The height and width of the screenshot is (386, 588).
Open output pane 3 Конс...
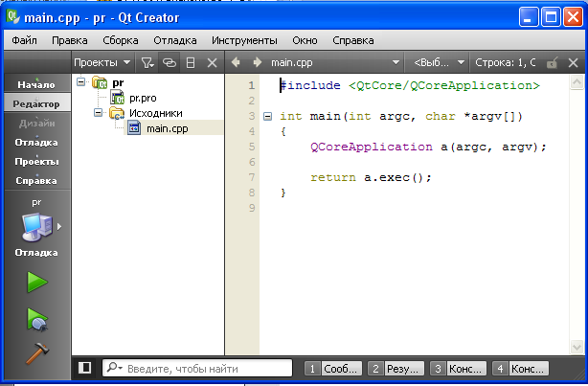[458, 369]
